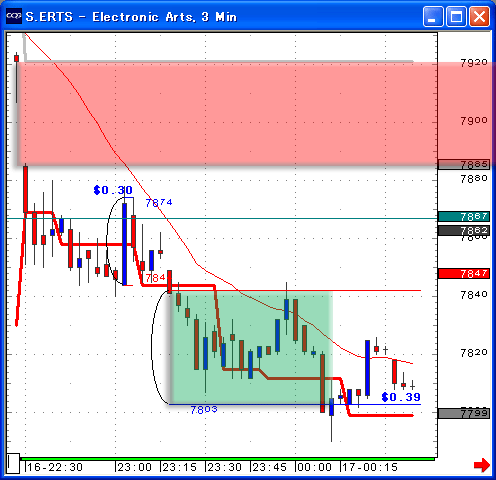Select the gray 7799 price marker
496x480 pixels.
coord(464,413)
